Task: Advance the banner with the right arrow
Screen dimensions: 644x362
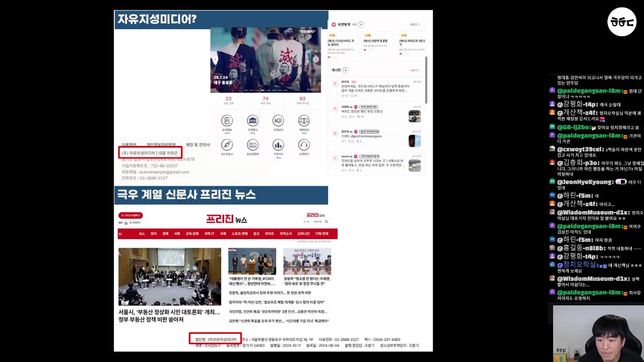Action: tap(316, 59)
